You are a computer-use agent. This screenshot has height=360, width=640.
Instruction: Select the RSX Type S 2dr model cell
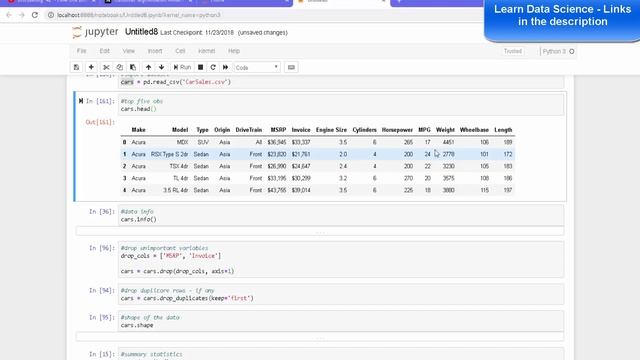coord(169,154)
